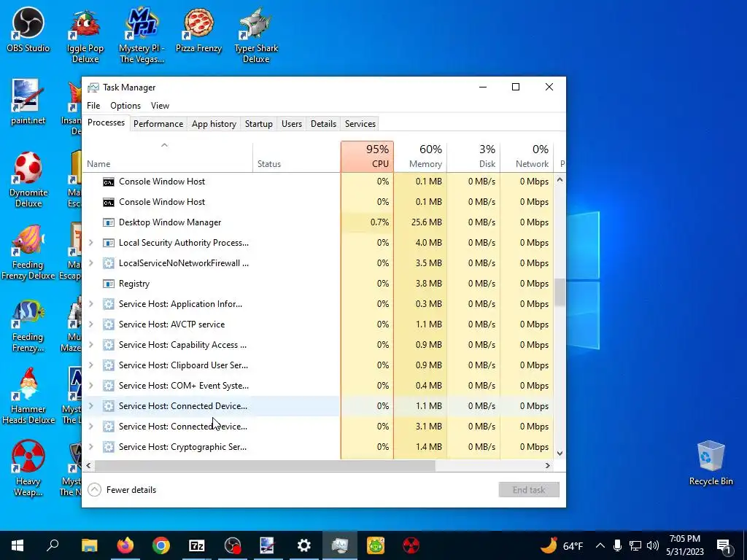Open taskbar search magnifier
Screen dimensions: 747x560
click(x=53, y=545)
